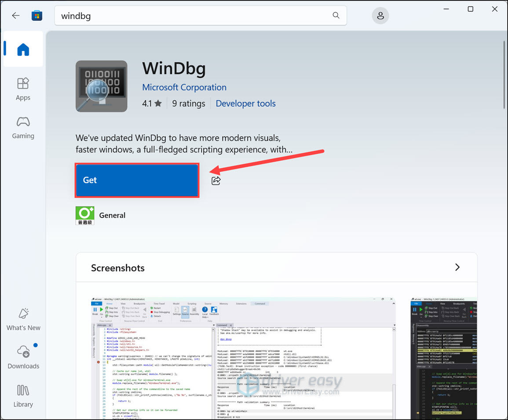508x420 pixels.
Task: Click the vertical page scrollbar
Action: click(504, 75)
